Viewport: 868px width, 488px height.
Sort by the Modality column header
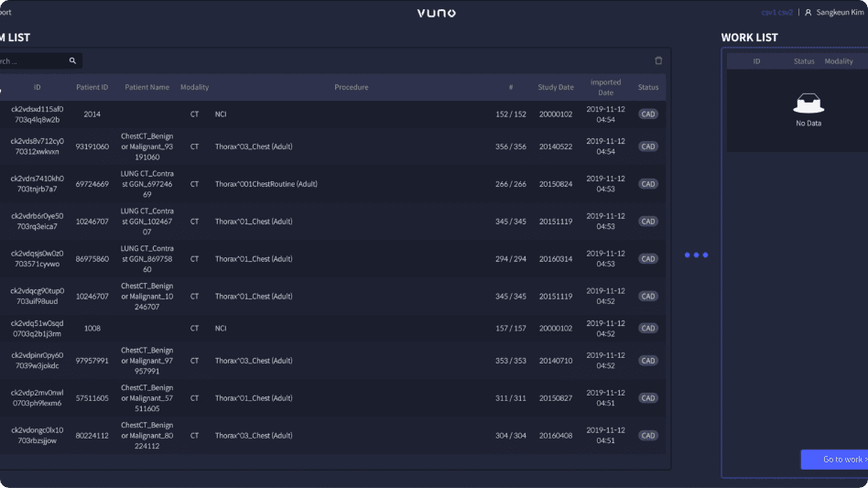(x=194, y=87)
